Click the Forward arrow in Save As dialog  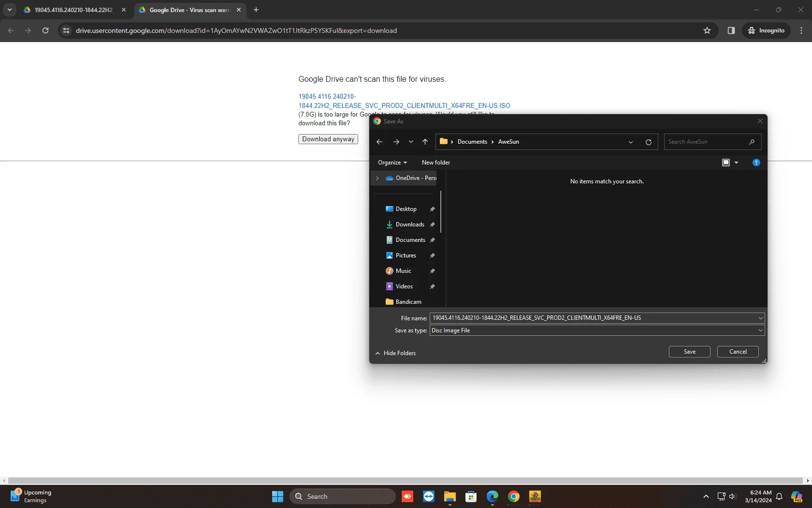coord(396,142)
